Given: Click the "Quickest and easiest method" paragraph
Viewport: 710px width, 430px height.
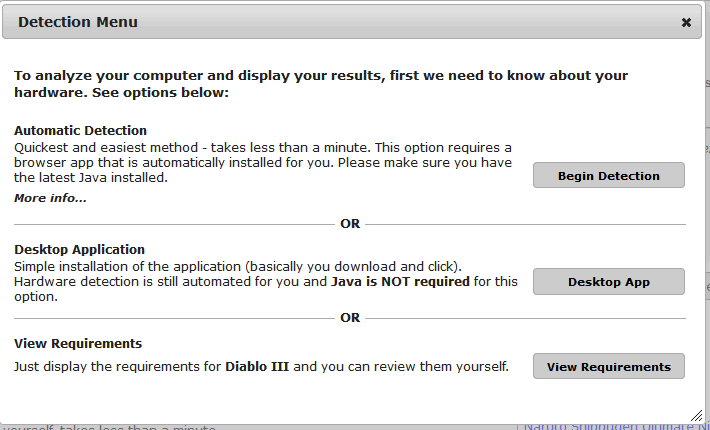Looking at the screenshot, I should click(x=263, y=162).
